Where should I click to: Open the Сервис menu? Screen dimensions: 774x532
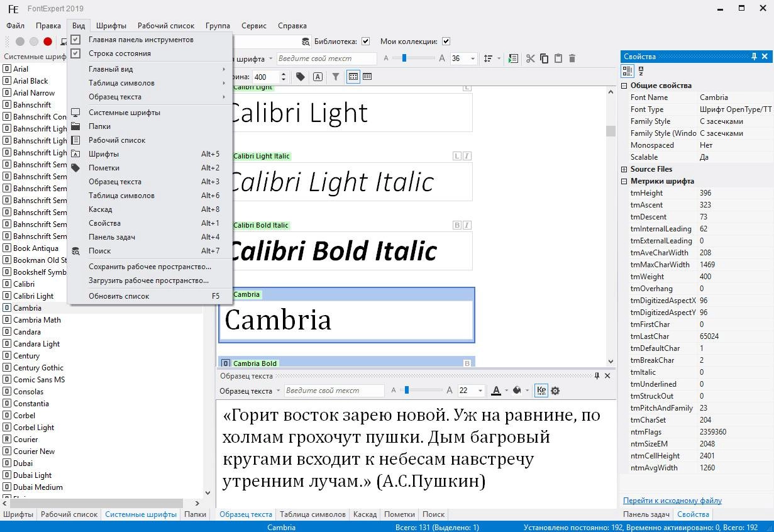254,26
